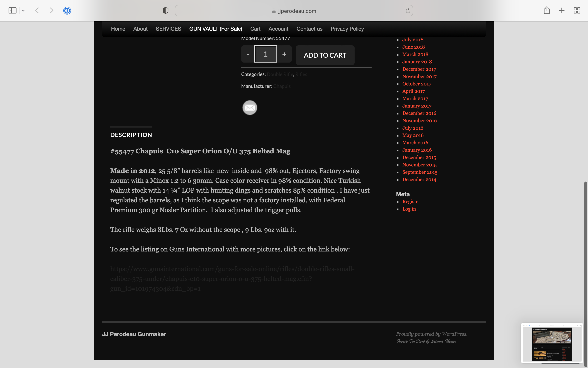Open the November 2016 archive
The width and height of the screenshot is (588, 368).
pyautogui.click(x=419, y=121)
